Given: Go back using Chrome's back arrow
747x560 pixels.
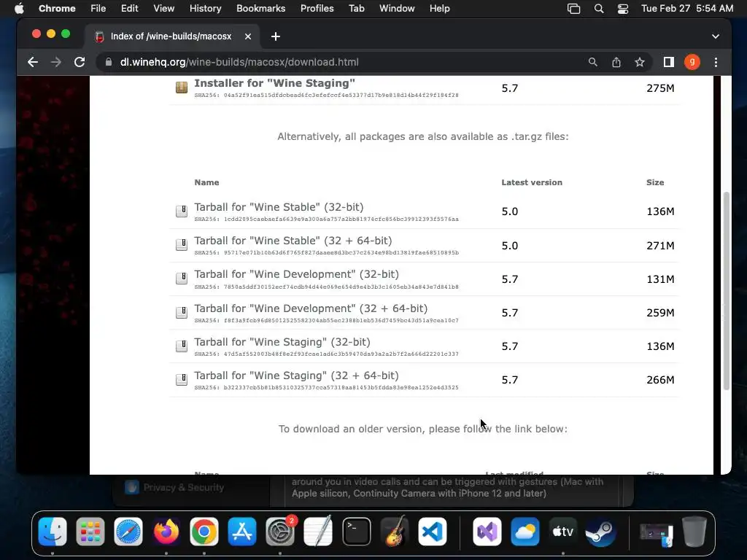Looking at the screenshot, I should (x=32, y=62).
